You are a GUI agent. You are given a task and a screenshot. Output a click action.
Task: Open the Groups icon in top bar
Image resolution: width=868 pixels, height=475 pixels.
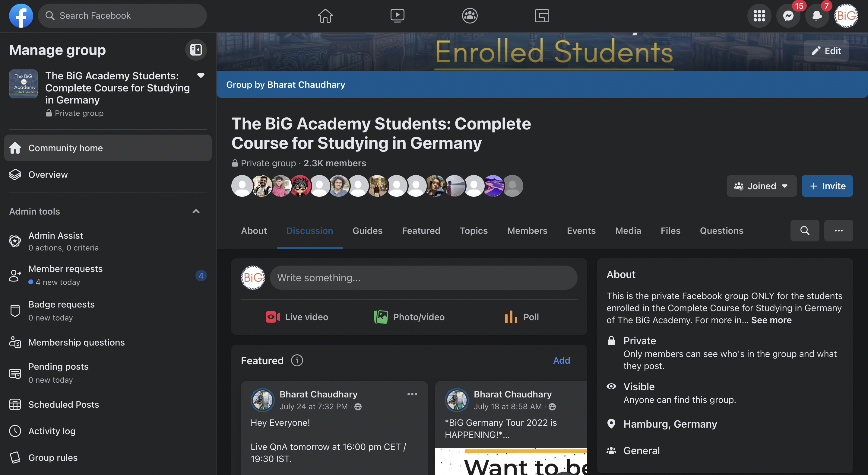(x=469, y=15)
